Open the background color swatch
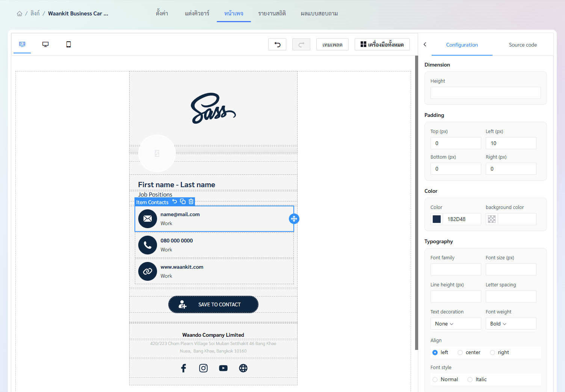Screen dimensions: 565x392 (492, 219)
